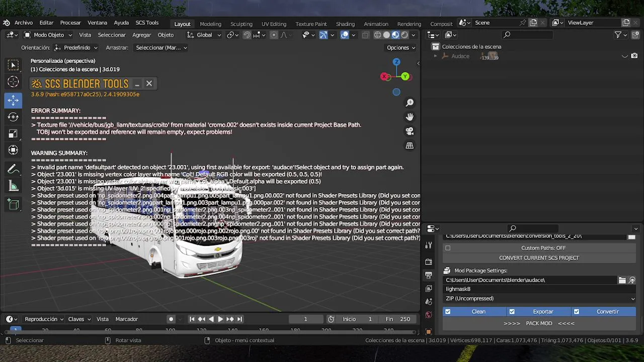Activate the Transform tool

point(13,150)
